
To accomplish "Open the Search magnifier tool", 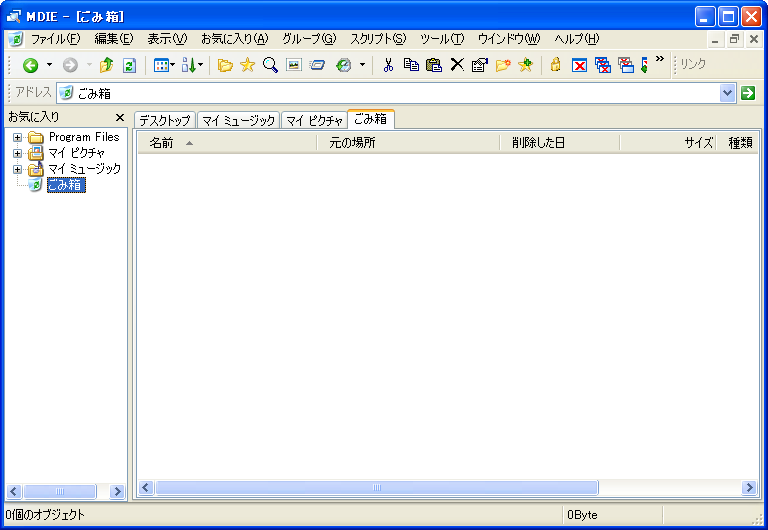I will point(270,65).
